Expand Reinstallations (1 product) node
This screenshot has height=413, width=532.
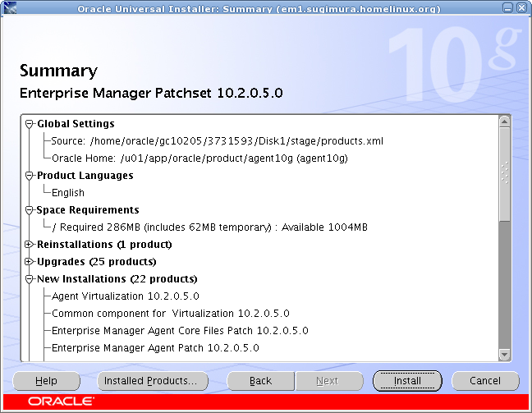click(x=30, y=245)
